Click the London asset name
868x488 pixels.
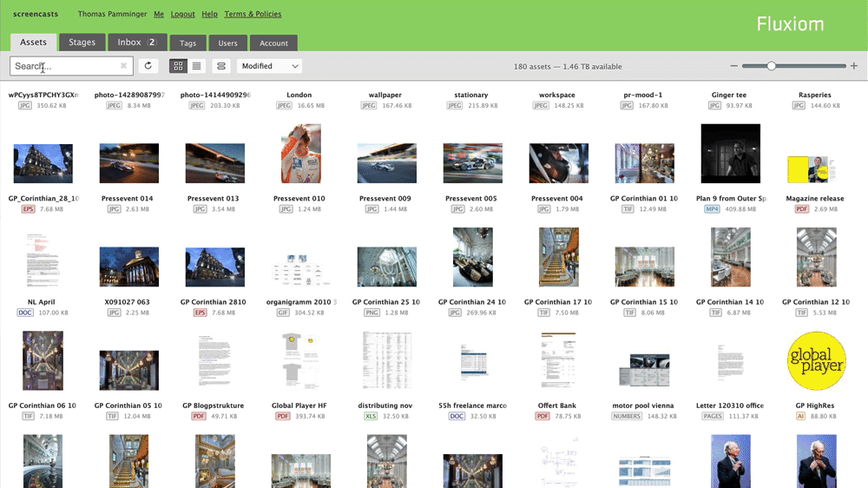(299, 95)
